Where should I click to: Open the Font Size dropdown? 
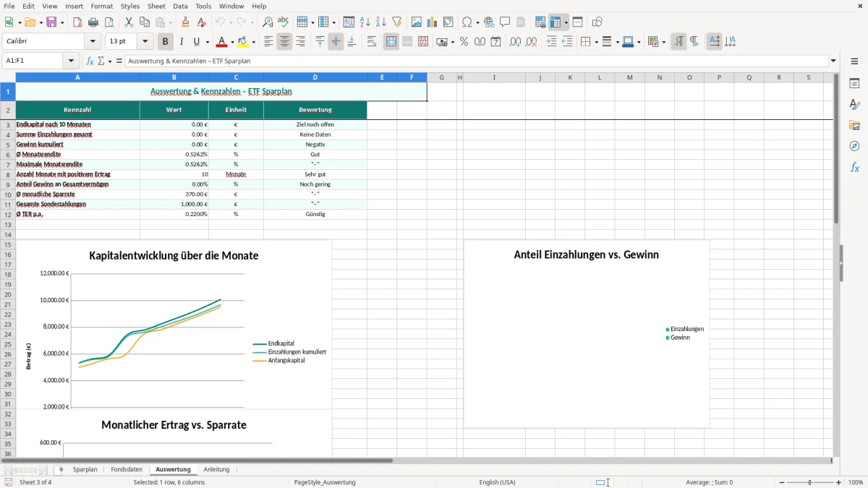145,42
